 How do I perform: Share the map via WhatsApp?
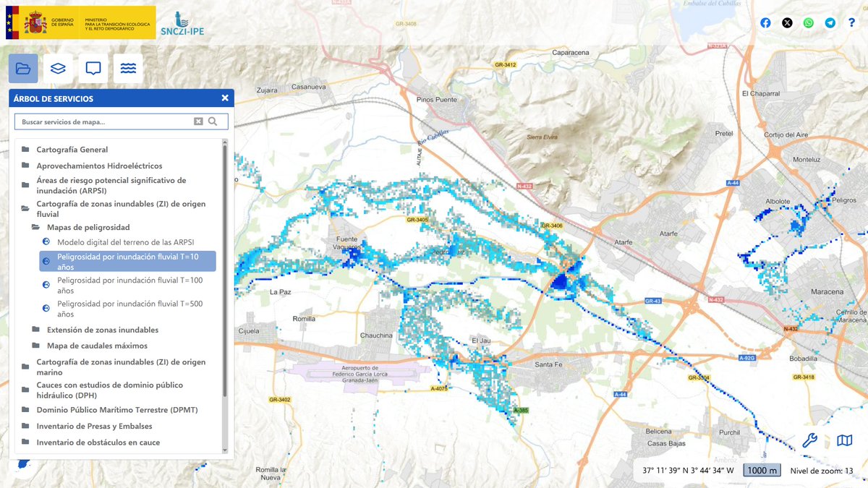(808, 22)
